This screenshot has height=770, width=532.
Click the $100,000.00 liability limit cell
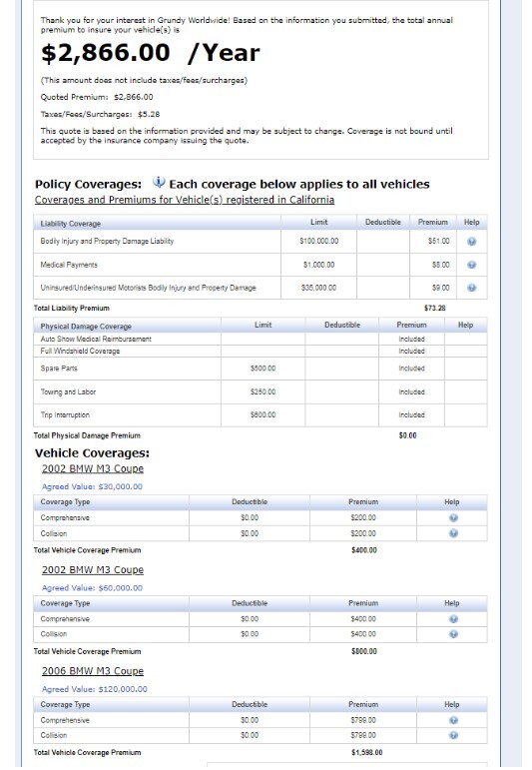click(319, 241)
